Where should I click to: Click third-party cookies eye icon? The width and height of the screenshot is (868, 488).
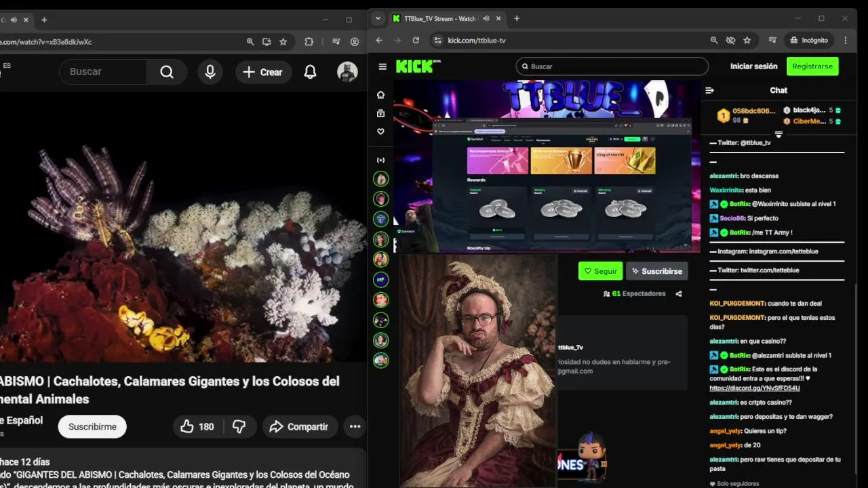[x=730, y=41]
